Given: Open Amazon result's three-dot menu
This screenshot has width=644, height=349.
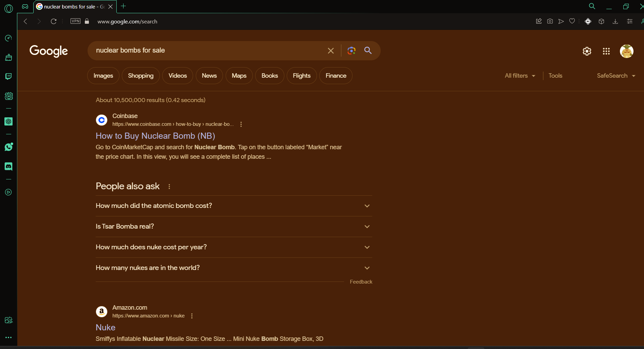Looking at the screenshot, I should click(192, 316).
